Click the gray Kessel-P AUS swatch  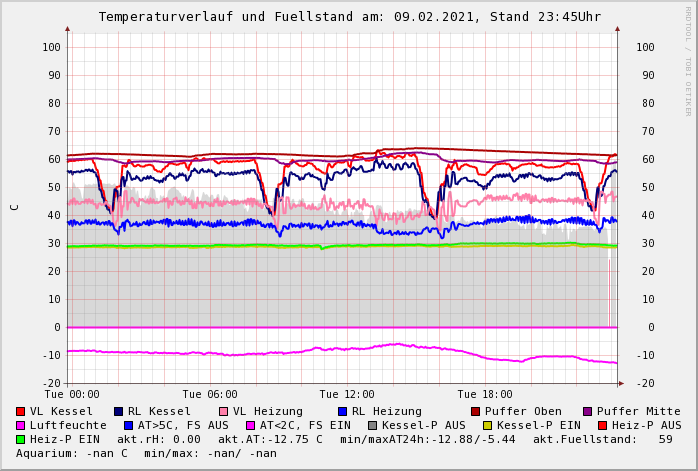click(371, 425)
